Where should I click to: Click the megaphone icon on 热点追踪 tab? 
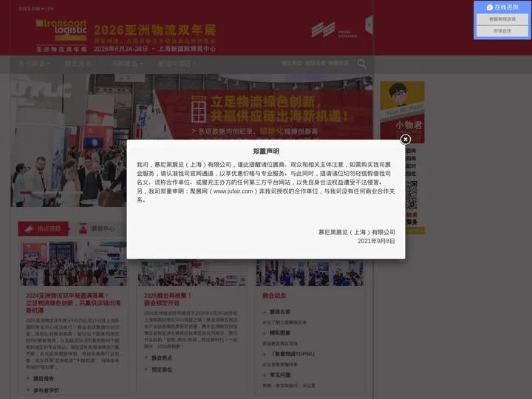[x=29, y=228]
